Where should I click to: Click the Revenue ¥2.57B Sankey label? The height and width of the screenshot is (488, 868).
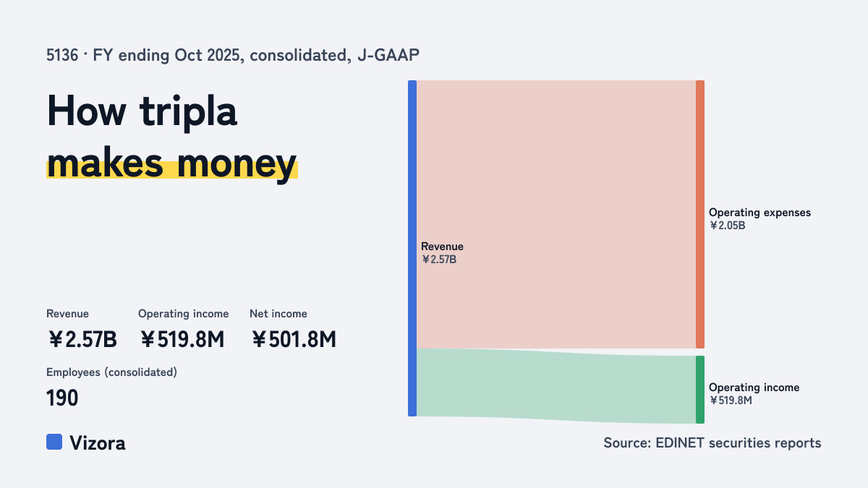442,253
